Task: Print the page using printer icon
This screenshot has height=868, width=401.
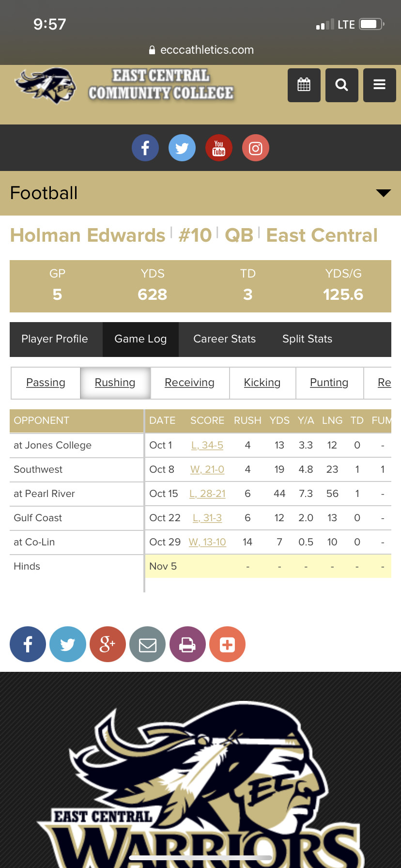Action: pyautogui.click(x=187, y=644)
